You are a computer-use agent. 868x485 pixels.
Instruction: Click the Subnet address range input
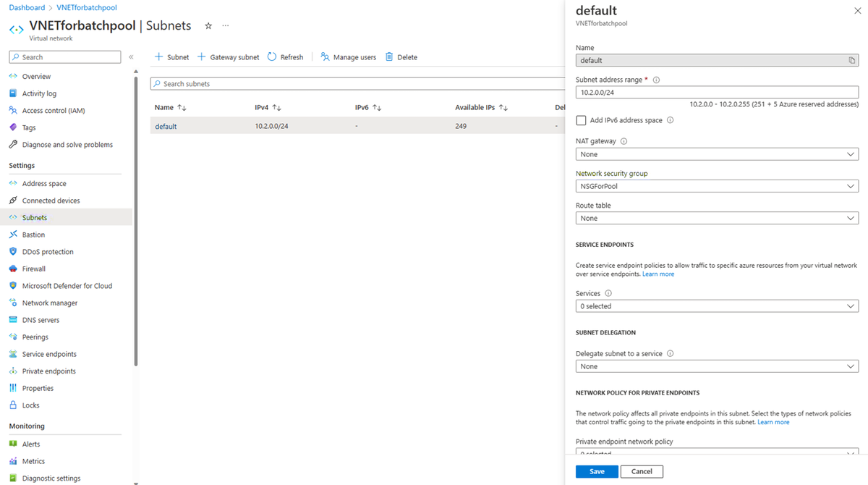click(x=717, y=92)
